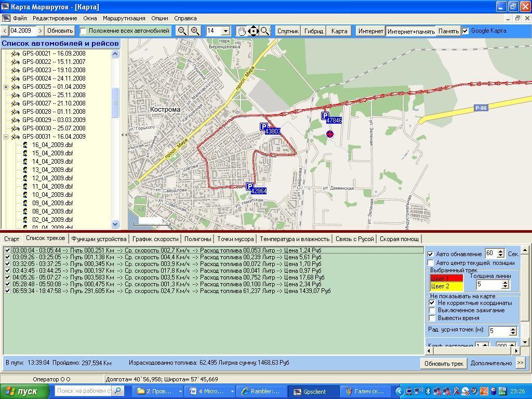Open Rambler browser window in taskbar
This screenshot has width=532, height=399.
pos(261,392)
